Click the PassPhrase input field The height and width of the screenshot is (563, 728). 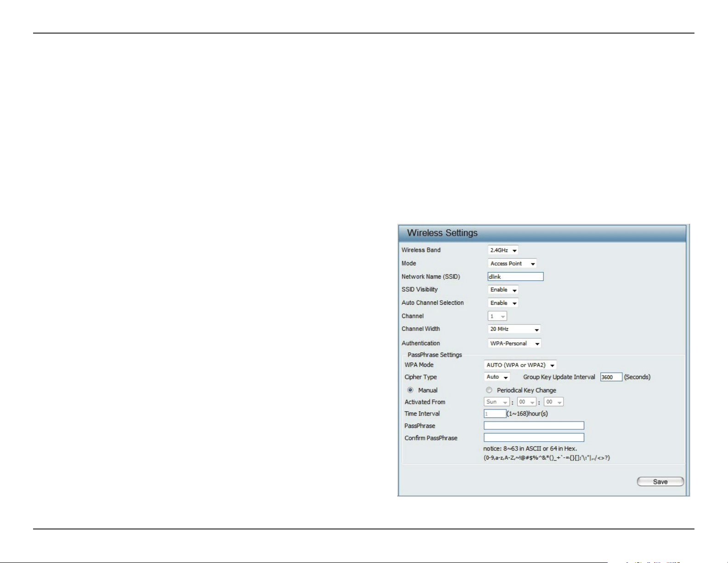point(534,426)
